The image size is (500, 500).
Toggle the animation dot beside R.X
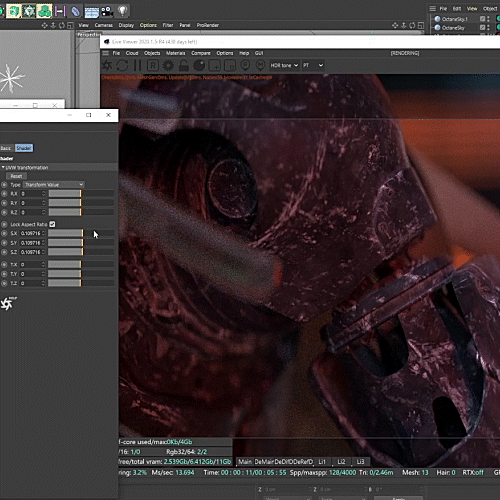(x=4, y=194)
